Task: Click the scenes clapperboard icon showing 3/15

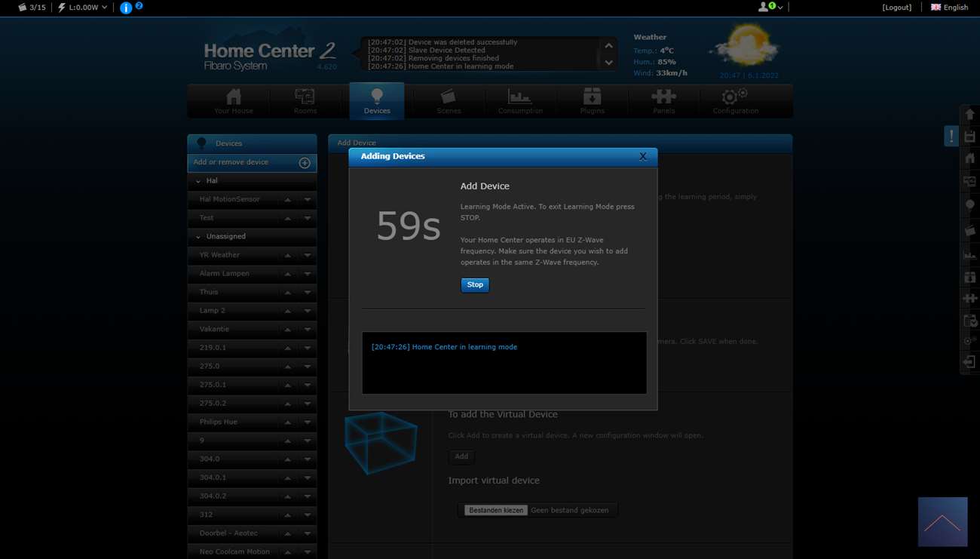Action: [22, 8]
